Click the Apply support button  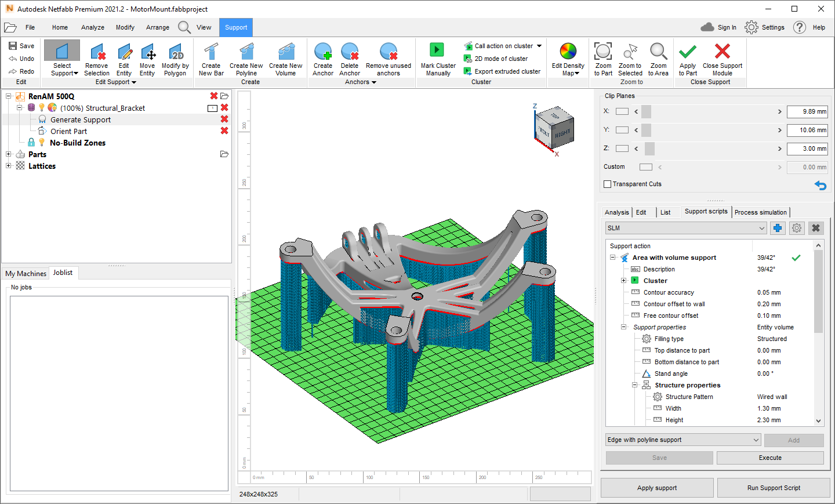click(x=657, y=488)
